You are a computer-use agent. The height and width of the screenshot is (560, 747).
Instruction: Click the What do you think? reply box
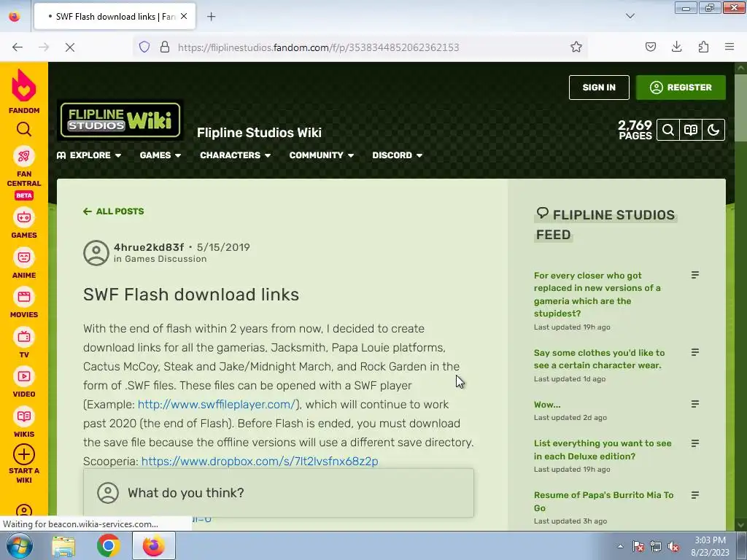[279, 493]
